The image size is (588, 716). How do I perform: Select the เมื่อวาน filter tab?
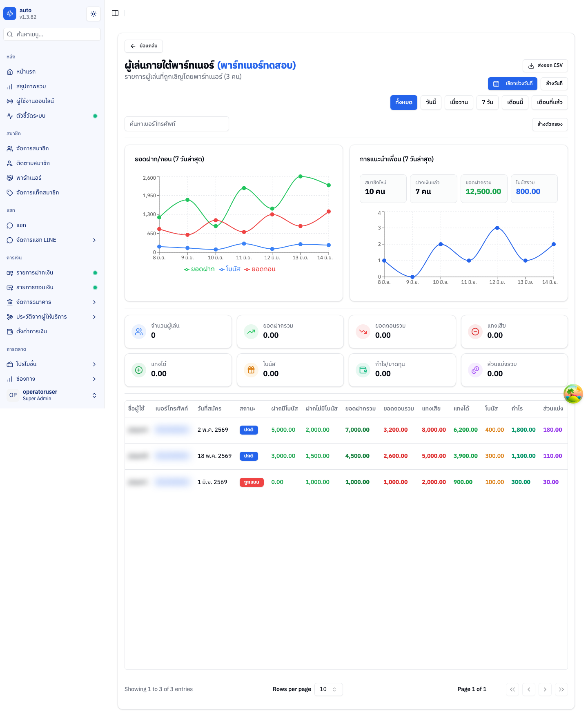(x=459, y=103)
